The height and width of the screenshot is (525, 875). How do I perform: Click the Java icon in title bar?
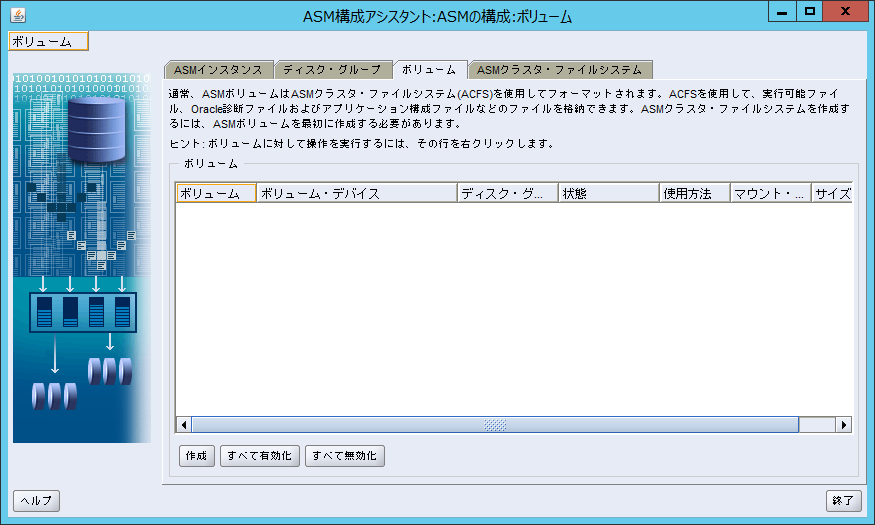tap(18, 15)
